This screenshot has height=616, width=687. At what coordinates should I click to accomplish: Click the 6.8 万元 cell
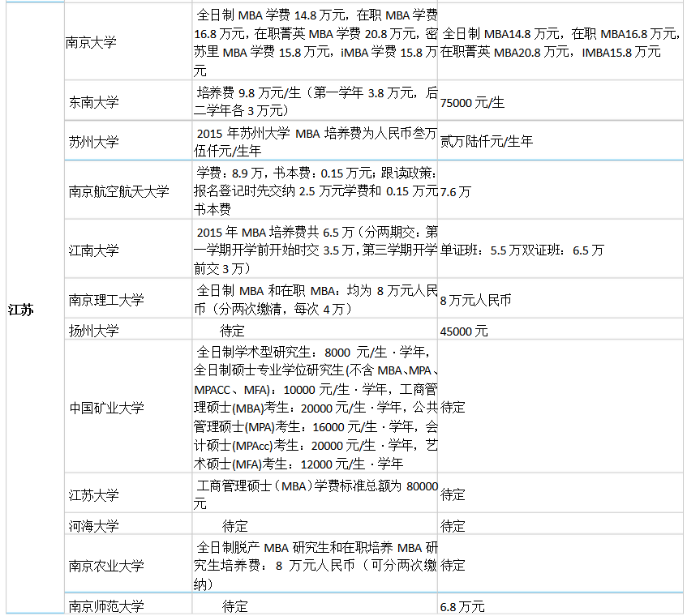[560, 604]
